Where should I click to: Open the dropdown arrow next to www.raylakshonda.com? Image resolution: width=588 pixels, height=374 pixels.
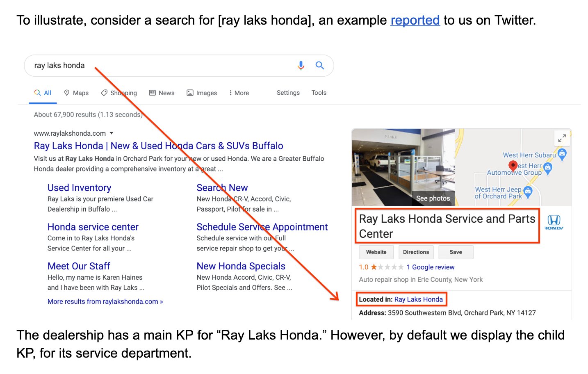pos(112,133)
